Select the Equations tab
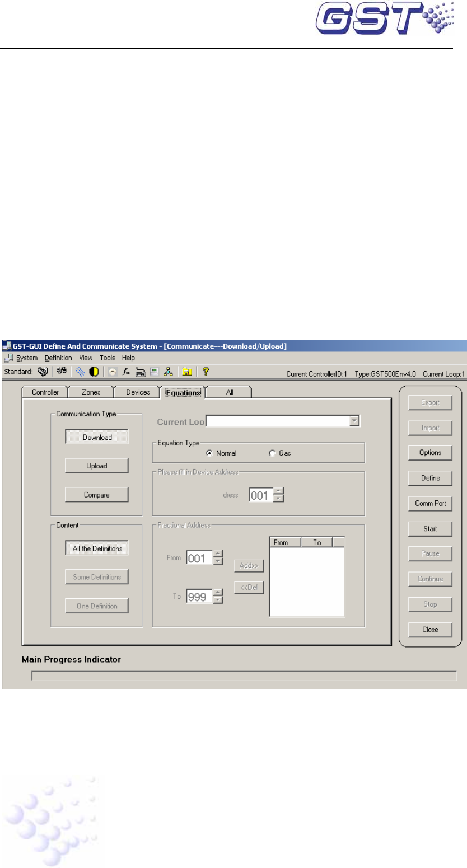The image size is (467, 868). point(183,392)
